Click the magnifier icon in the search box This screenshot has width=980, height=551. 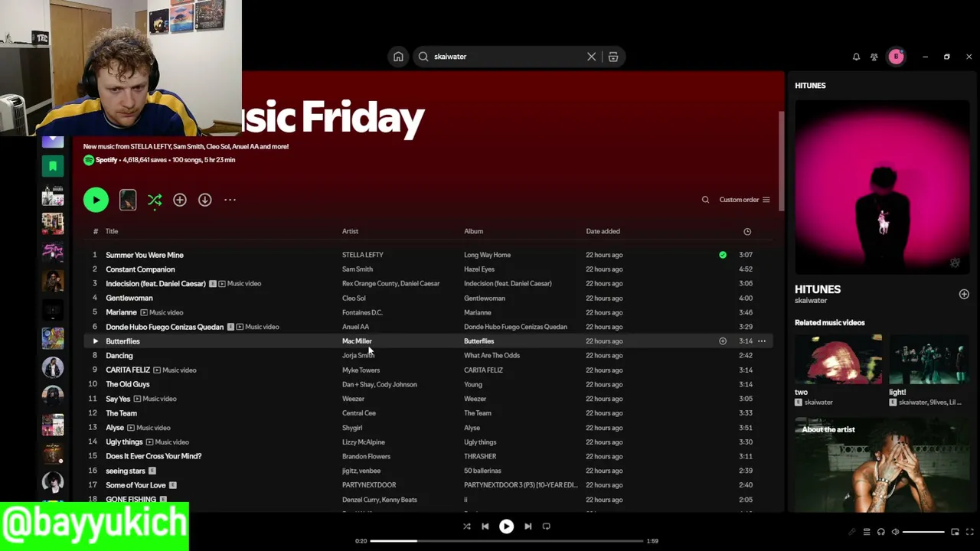[423, 57]
